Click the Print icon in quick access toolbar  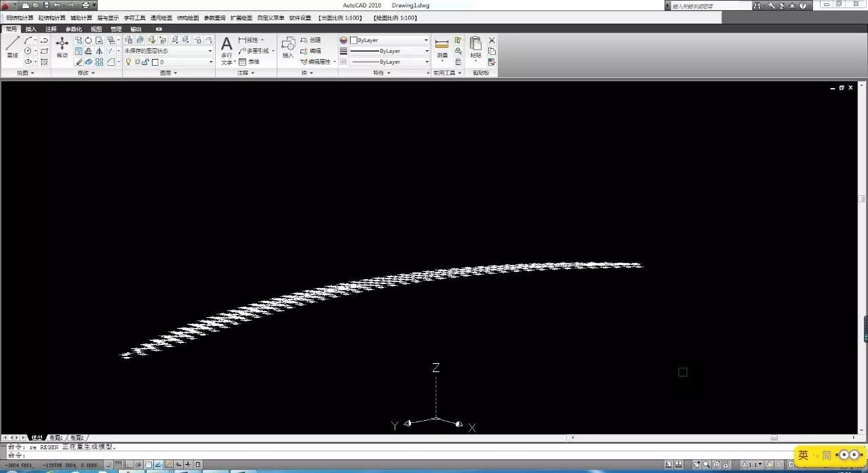tap(85, 5)
